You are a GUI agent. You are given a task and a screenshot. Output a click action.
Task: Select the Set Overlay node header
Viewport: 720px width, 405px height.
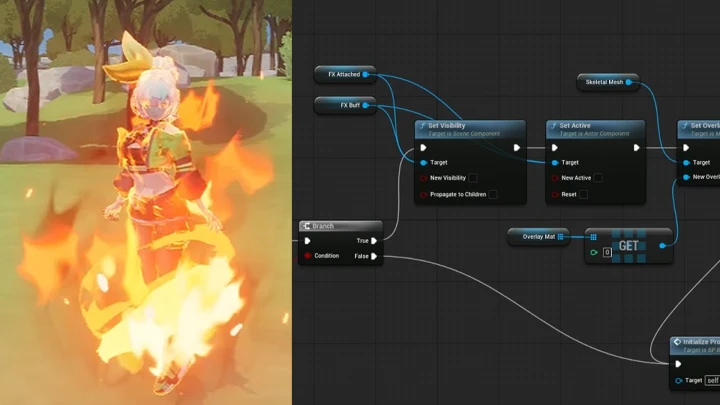point(699,129)
